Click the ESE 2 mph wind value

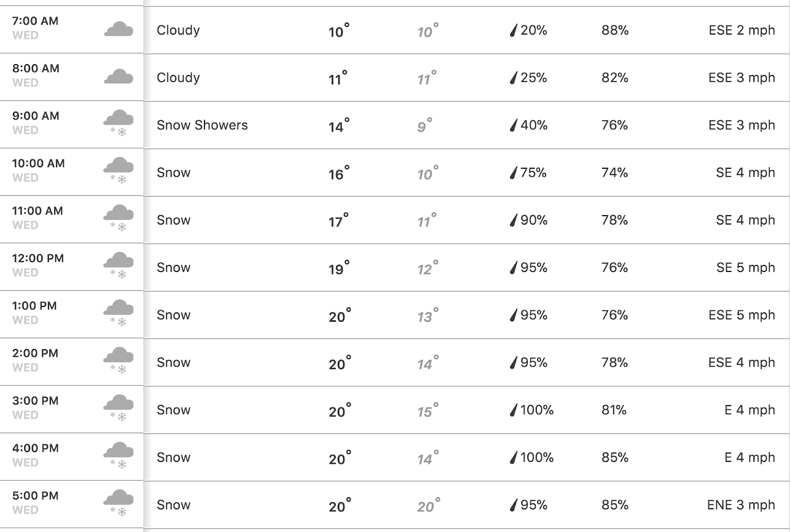click(x=742, y=31)
